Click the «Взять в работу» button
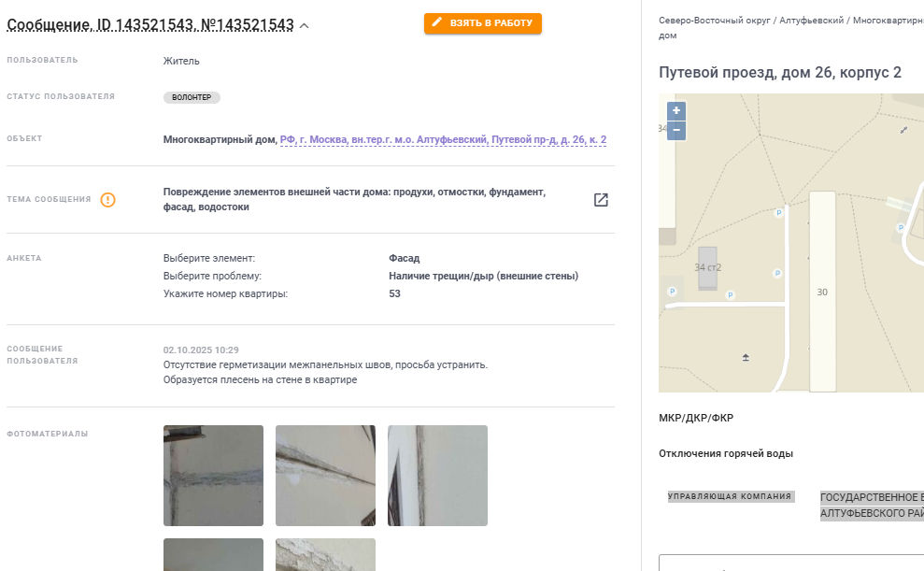Image resolution: width=924 pixels, height=571 pixels. coord(483,23)
